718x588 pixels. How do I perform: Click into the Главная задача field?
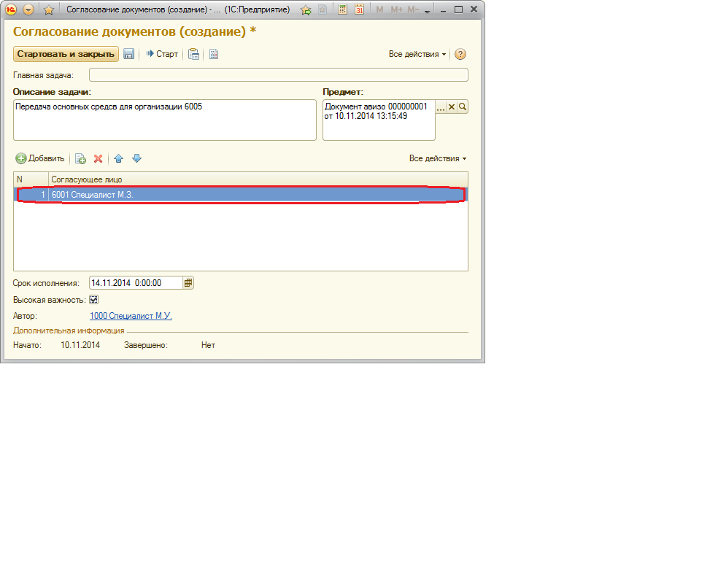point(278,75)
